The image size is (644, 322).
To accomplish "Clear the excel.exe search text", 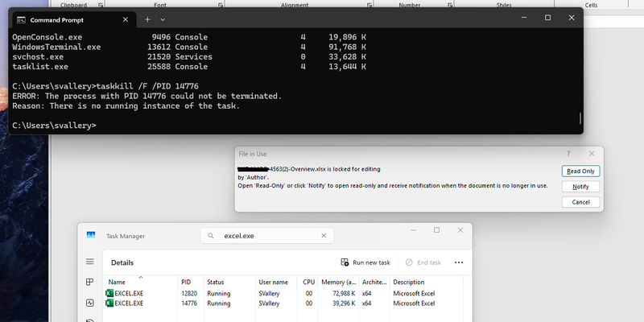I will tap(324, 236).
